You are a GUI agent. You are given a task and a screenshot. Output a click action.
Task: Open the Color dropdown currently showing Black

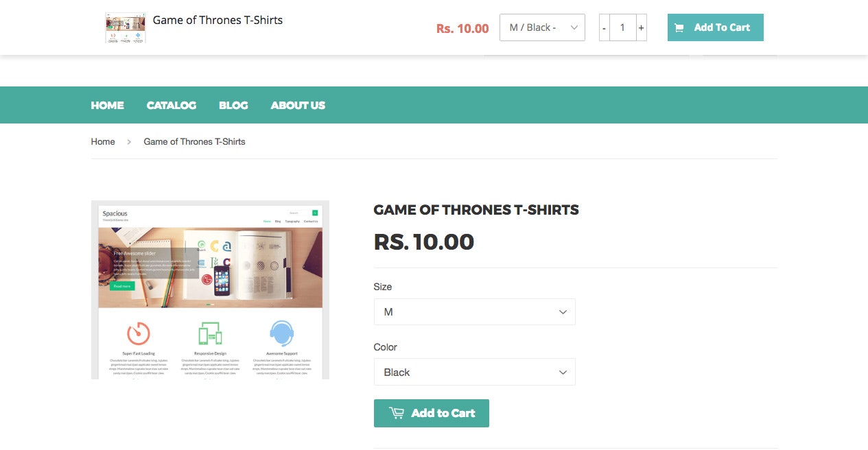coord(474,372)
